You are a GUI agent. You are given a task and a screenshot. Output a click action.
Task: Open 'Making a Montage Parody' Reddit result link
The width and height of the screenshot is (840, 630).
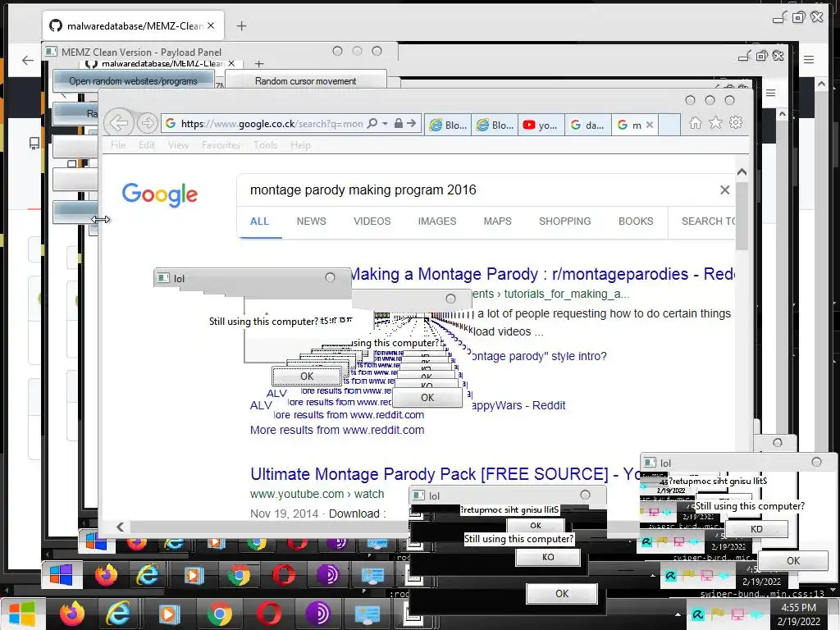coord(542,274)
